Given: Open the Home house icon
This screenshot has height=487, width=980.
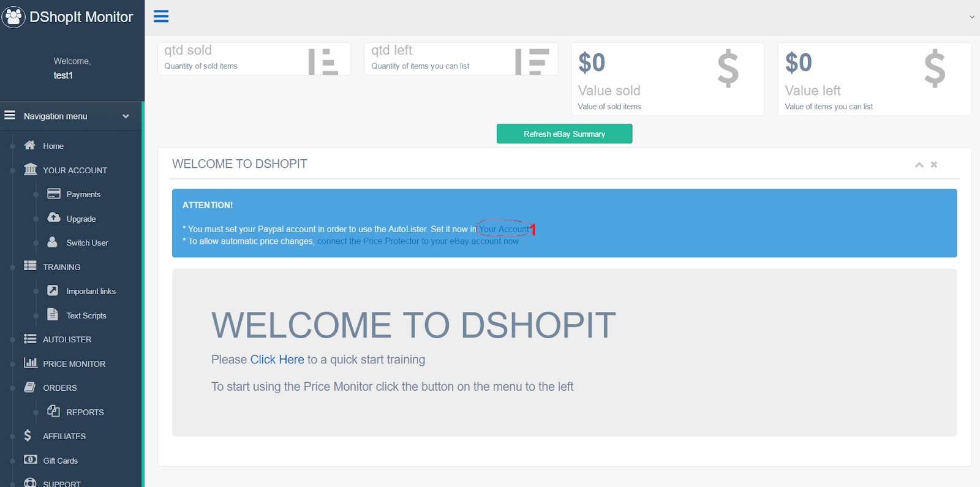Looking at the screenshot, I should 29,145.
